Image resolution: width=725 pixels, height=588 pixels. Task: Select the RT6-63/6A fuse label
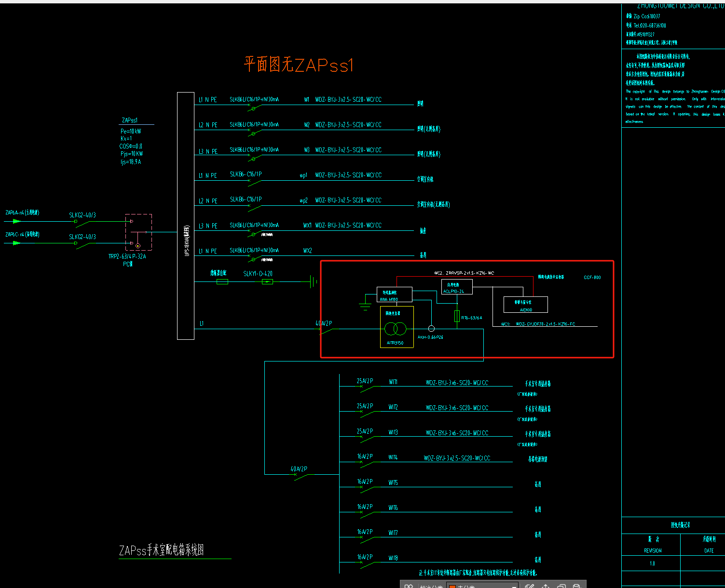[x=472, y=318]
